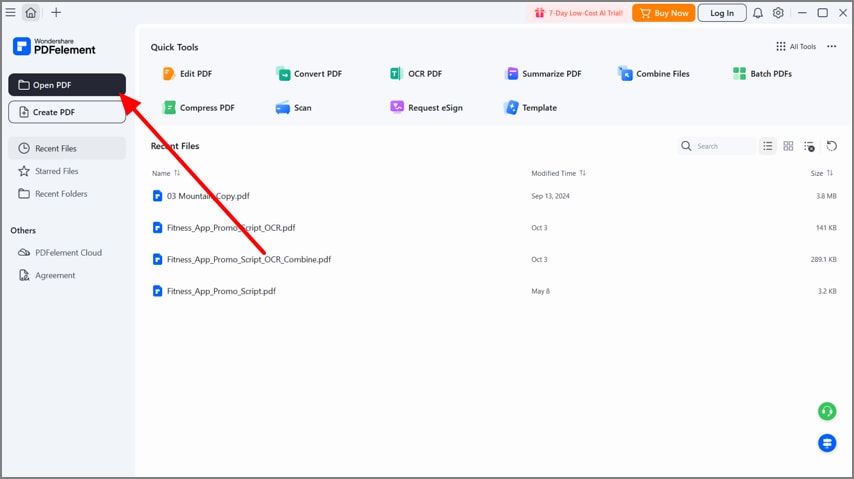
Task: Open Fitness_App_Promo_Script_OCR_Combine.pdf
Action: click(249, 259)
